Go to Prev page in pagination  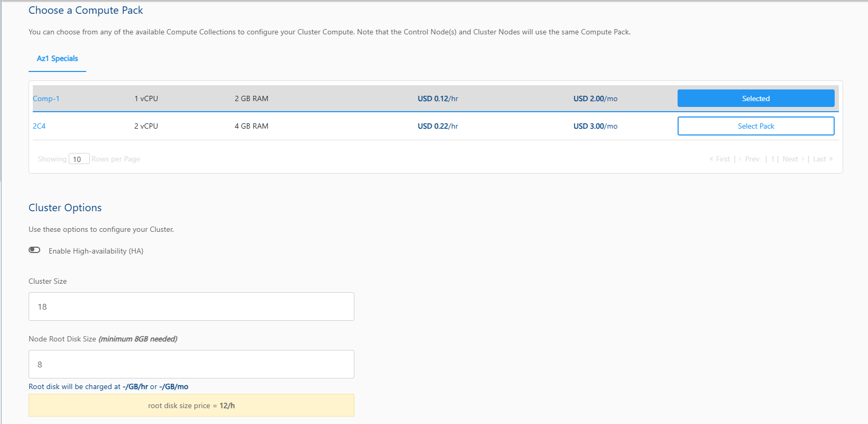point(749,159)
